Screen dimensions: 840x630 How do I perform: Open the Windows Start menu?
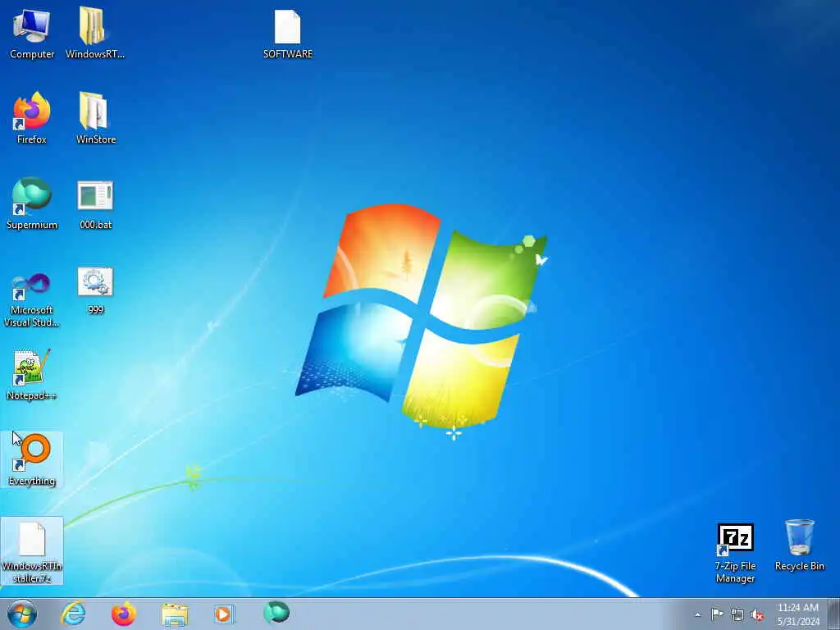coord(22,614)
